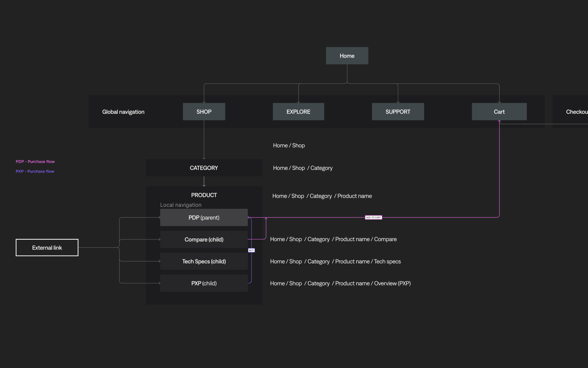Click the 'Home / Shop' breadcrumb text

click(289, 145)
